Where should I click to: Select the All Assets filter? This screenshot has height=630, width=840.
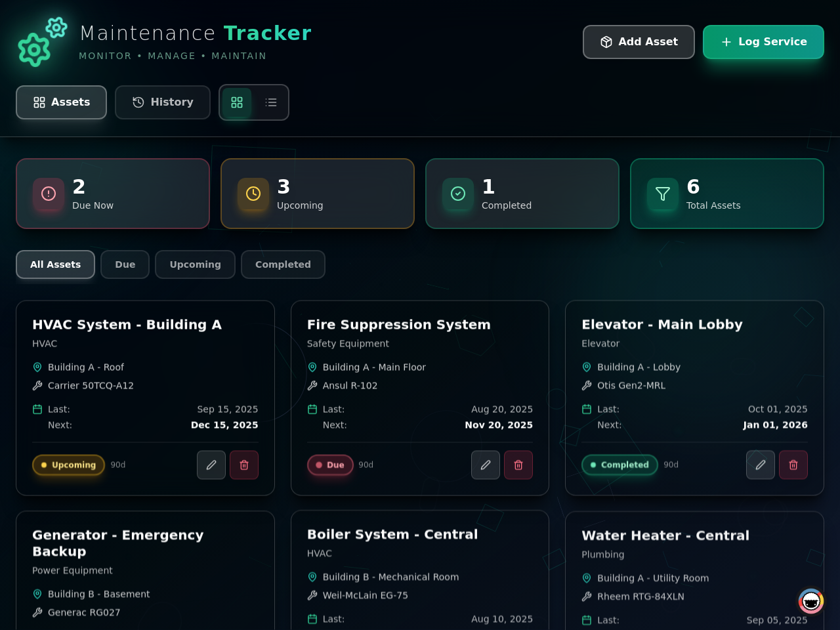pos(56,264)
